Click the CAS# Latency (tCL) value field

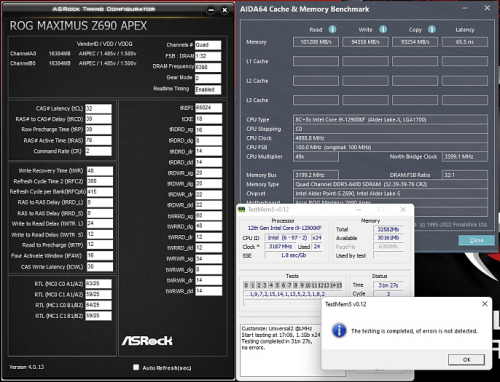[x=98, y=108]
